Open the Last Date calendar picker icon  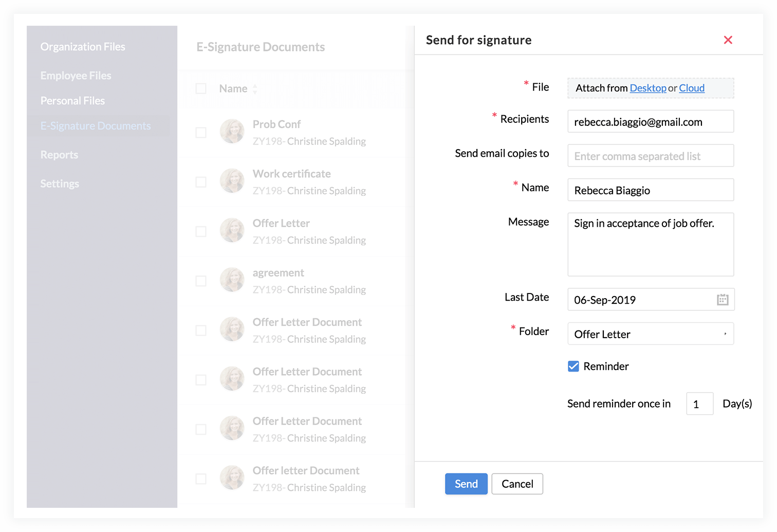click(x=723, y=300)
